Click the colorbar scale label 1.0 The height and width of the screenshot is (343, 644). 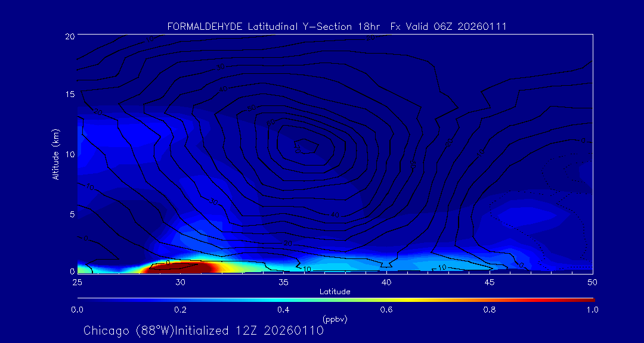tap(592, 310)
